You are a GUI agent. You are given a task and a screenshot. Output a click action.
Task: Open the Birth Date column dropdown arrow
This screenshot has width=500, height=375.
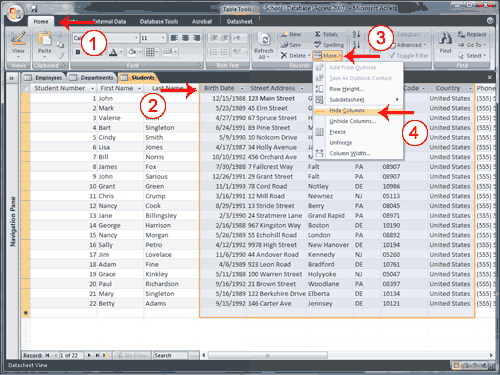click(242, 88)
